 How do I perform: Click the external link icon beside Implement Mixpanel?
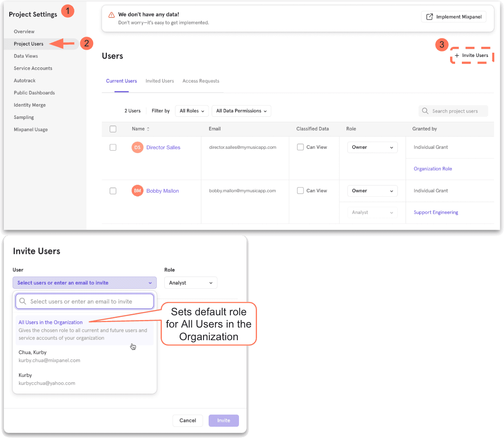click(429, 17)
